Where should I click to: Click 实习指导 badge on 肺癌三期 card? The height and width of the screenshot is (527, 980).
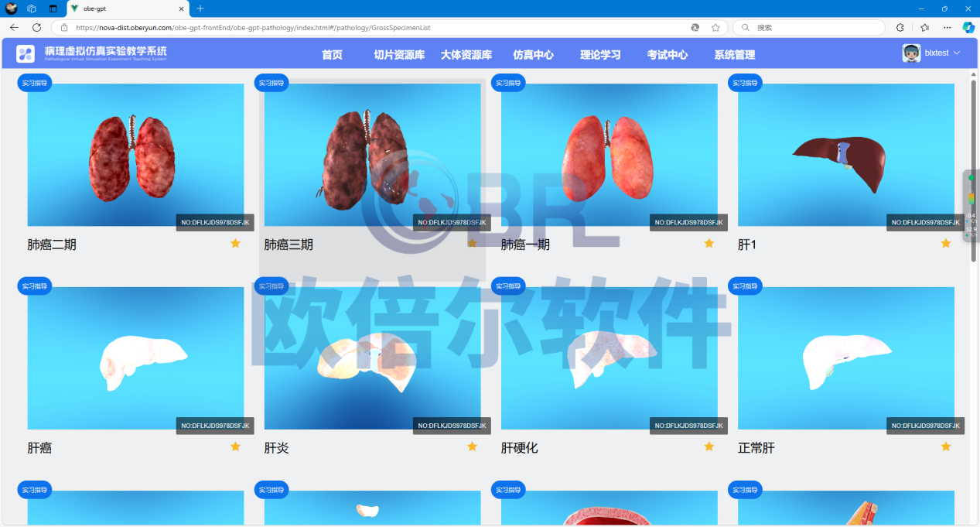[271, 83]
